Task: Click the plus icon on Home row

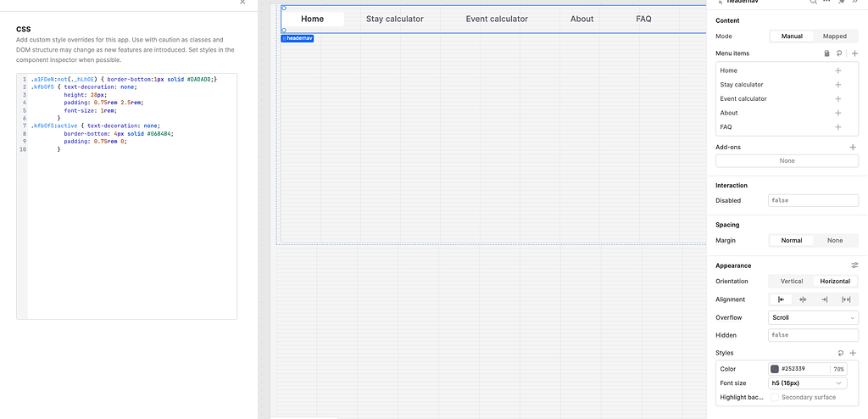Action: tap(838, 70)
